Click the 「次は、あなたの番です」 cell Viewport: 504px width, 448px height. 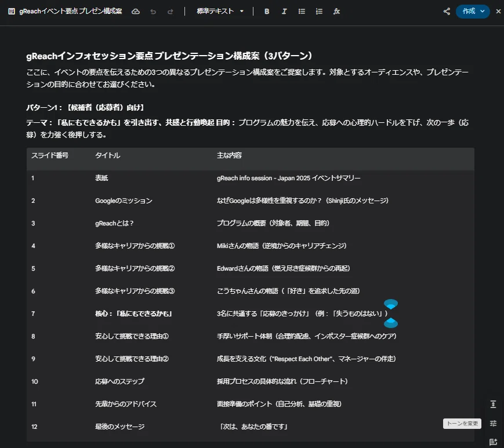click(x=253, y=427)
